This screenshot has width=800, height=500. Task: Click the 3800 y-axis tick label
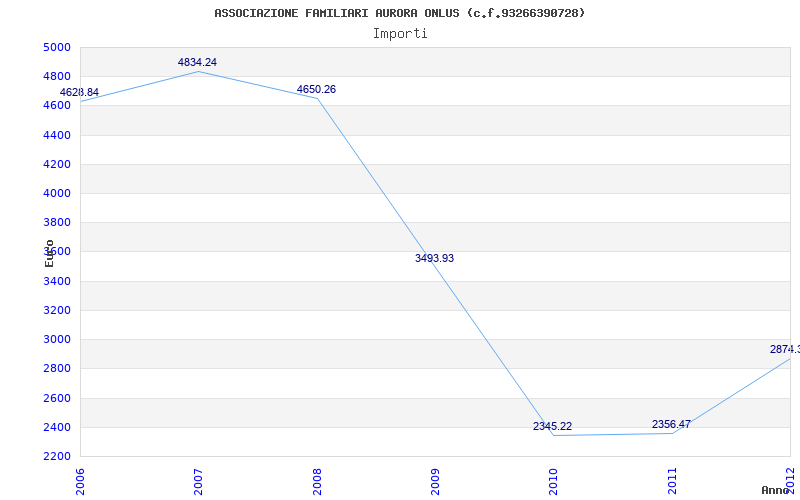(57, 222)
